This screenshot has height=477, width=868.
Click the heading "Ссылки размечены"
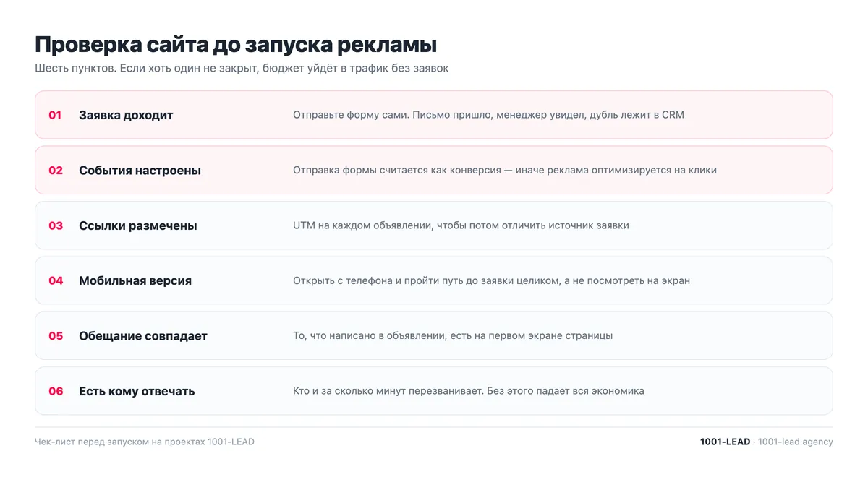pyautogui.click(x=138, y=225)
